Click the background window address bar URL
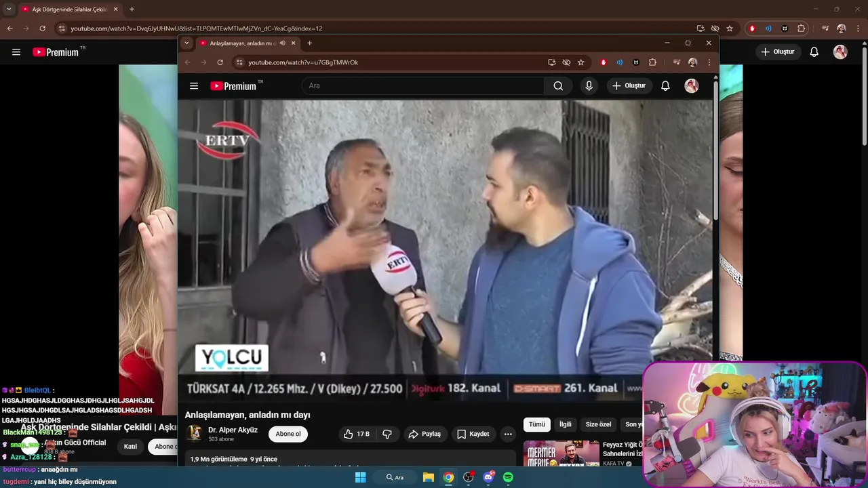This screenshot has height=488, width=868. coord(197,28)
